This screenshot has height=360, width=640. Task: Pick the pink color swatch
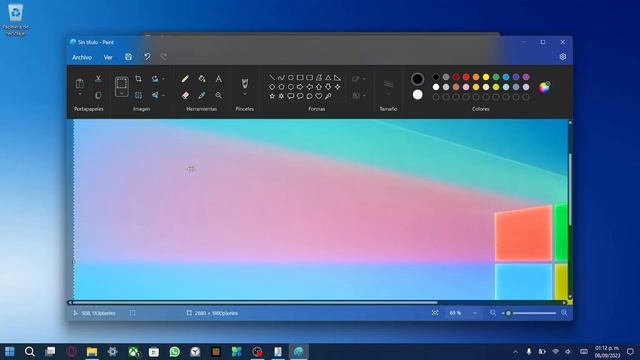point(466,87)
